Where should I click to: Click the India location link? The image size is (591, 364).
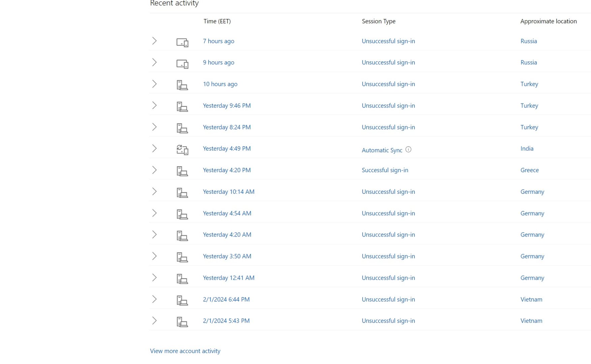[x=527, y=149]
